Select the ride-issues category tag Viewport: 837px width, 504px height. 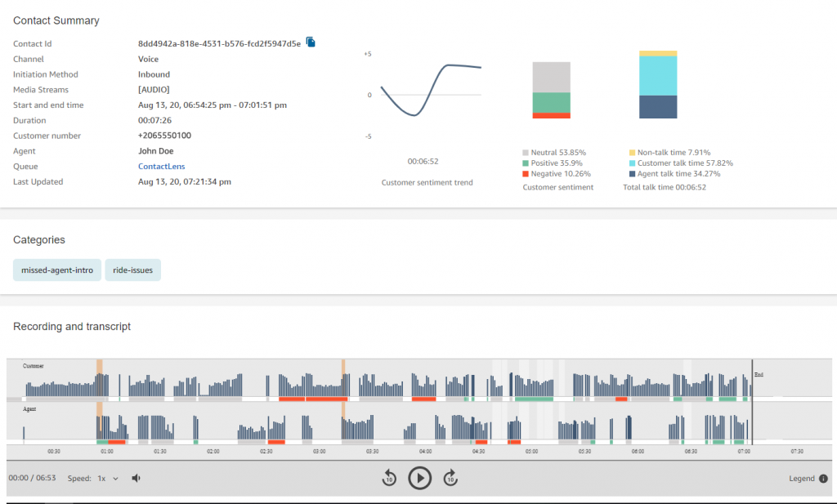click(132, 270)
